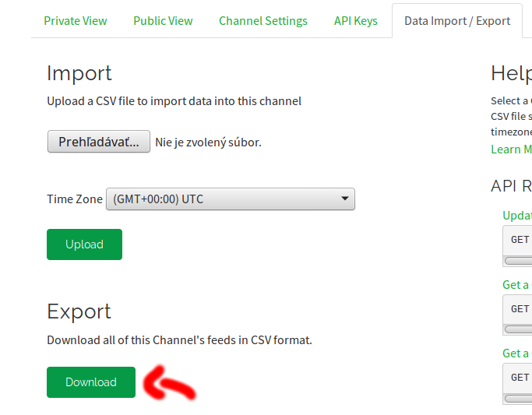Click the horizontal scrollbar under first GET box

pos(518,261)
